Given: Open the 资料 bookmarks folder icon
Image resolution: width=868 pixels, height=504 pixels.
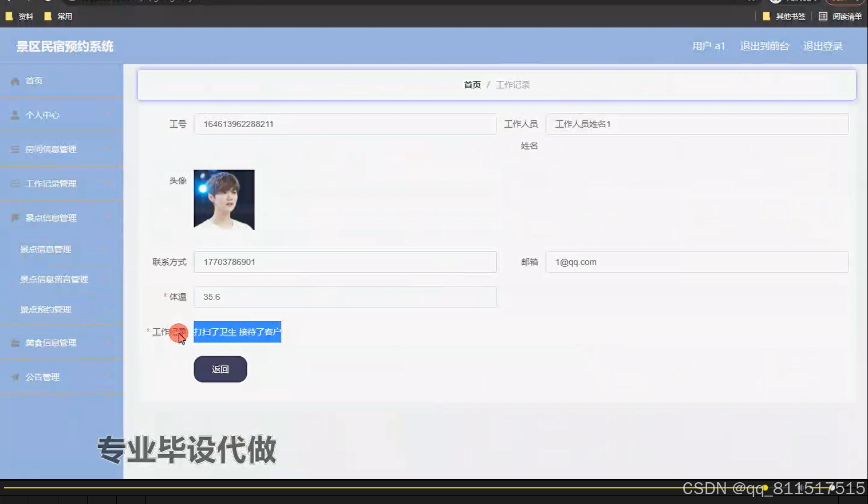Looking at the screenshot, I should pos(10,16).
